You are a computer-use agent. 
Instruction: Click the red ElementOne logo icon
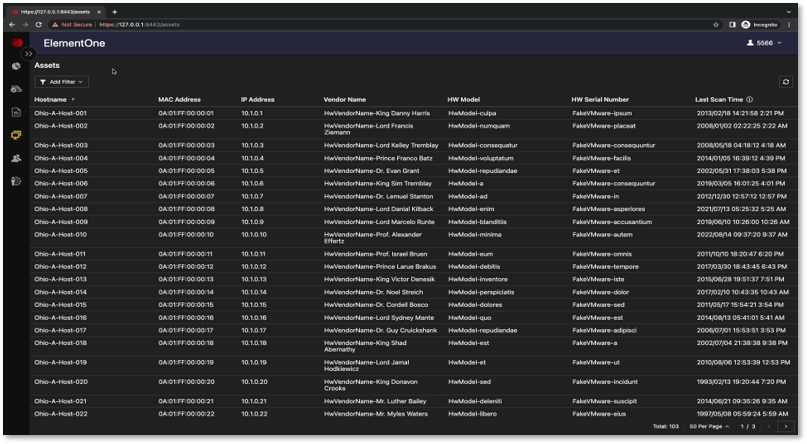click(x=16, y=43)
